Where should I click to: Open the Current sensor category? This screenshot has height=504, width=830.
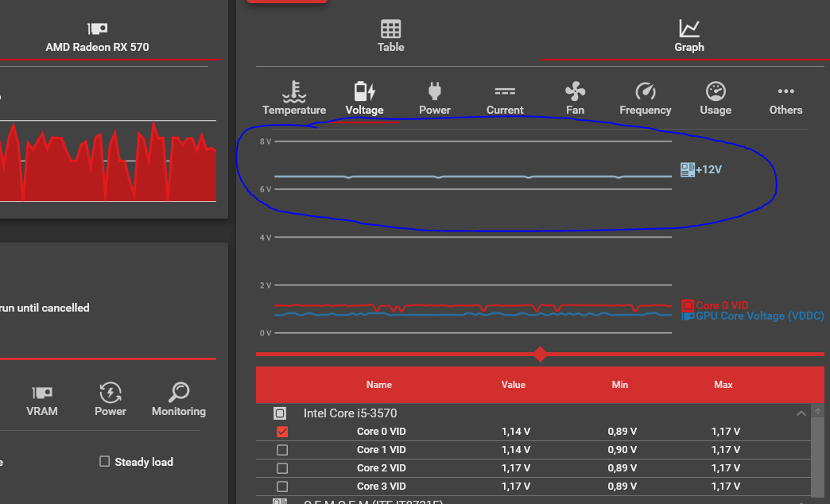(505, 99)
